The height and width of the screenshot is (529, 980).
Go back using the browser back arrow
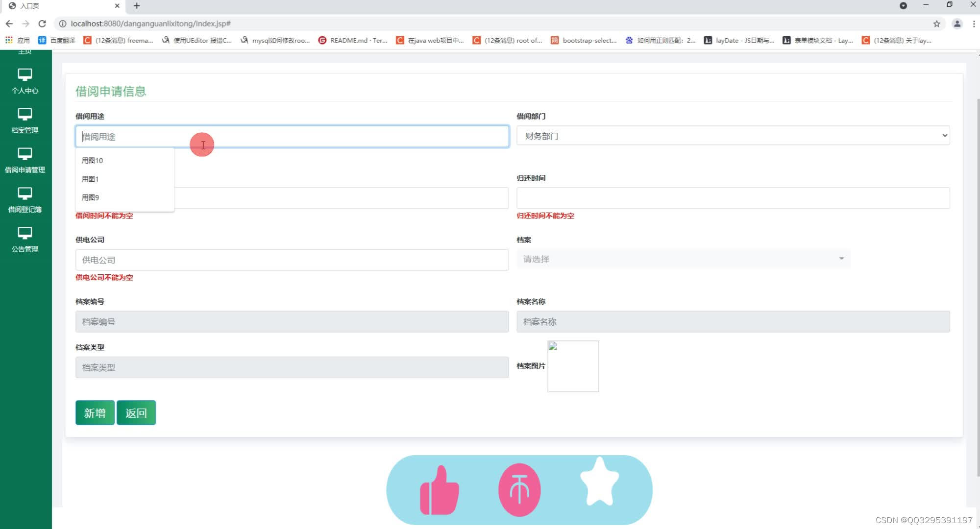(9, 24)
